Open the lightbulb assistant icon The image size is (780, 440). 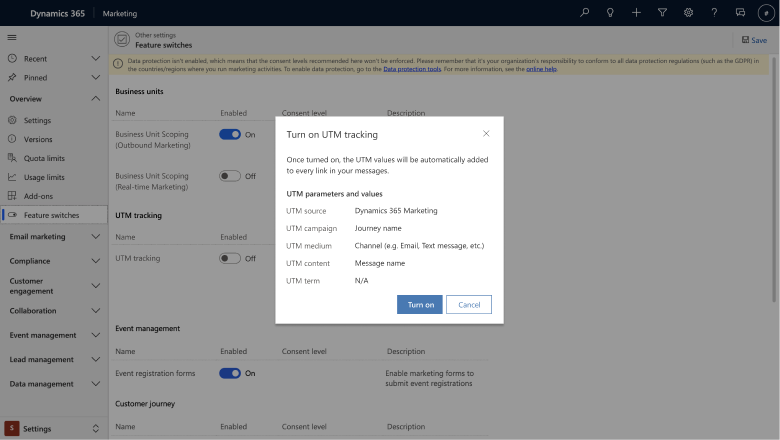click(x=611, y=13)
